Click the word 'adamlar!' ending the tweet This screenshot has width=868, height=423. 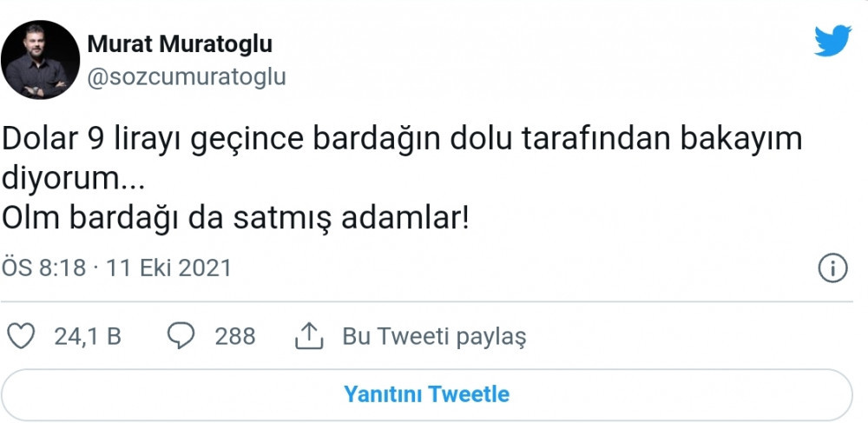click(x=405, y=218)
